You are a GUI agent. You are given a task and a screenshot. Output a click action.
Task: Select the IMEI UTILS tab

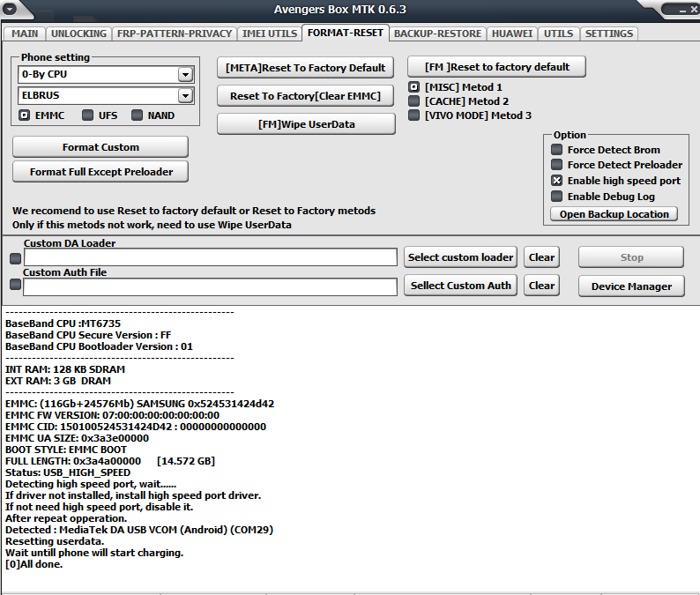269,33
